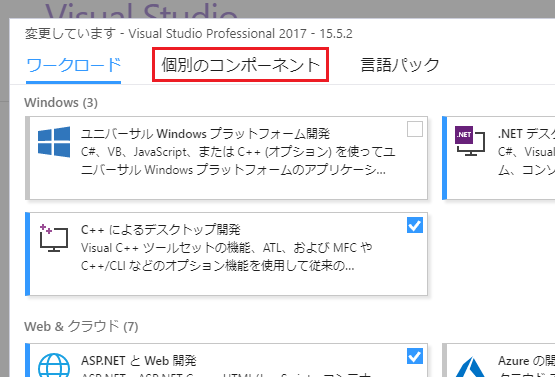Select ASP.NET と Web 開発 title text

139,361
